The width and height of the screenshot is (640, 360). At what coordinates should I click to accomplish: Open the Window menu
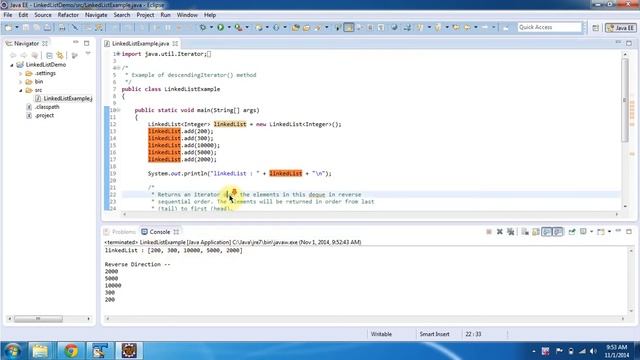point(187,15)
